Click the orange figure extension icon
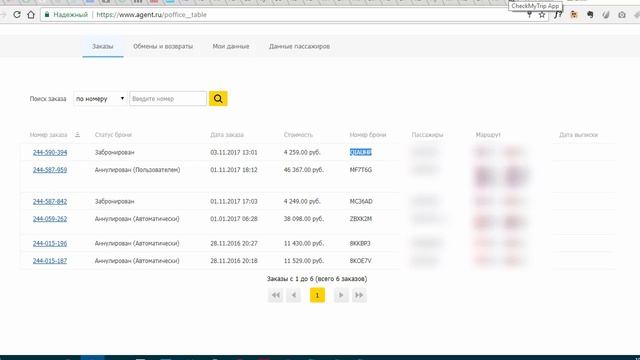This screenshot has height=360, width=640. coord(574,15)
